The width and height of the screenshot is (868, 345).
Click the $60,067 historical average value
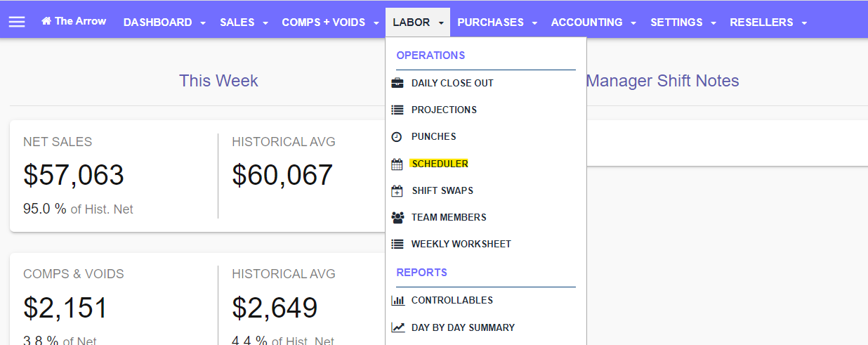point(282,175)
